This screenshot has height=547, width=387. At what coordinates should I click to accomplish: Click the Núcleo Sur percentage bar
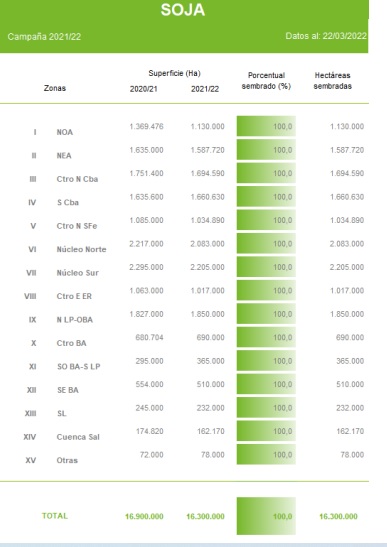266,267
